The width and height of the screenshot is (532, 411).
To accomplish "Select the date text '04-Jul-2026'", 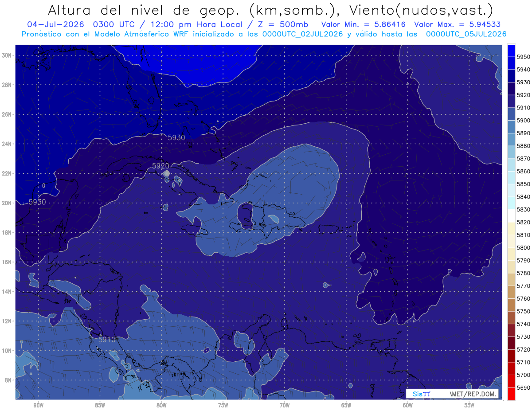I will point(56,25).
